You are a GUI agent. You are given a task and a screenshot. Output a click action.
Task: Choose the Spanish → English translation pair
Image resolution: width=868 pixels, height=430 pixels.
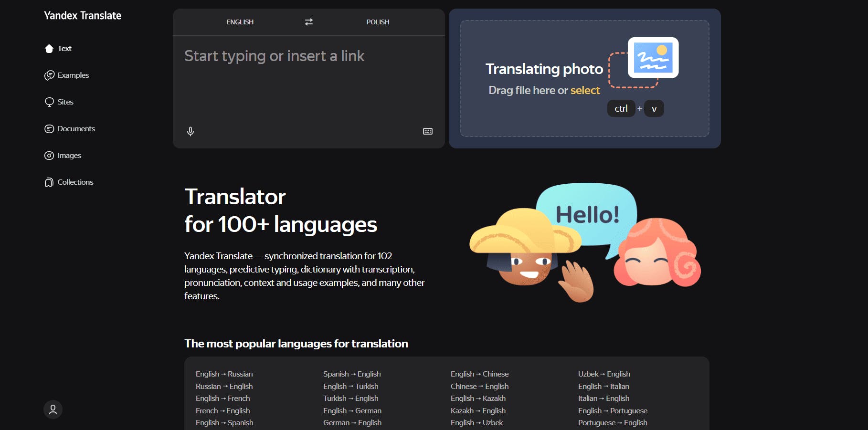351,374
